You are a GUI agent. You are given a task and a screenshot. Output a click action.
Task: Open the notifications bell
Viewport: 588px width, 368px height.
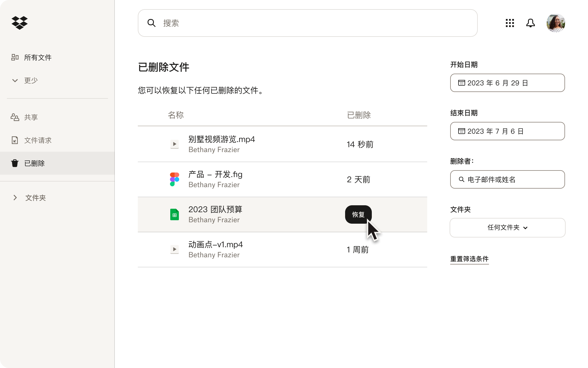tap(531, 23)
